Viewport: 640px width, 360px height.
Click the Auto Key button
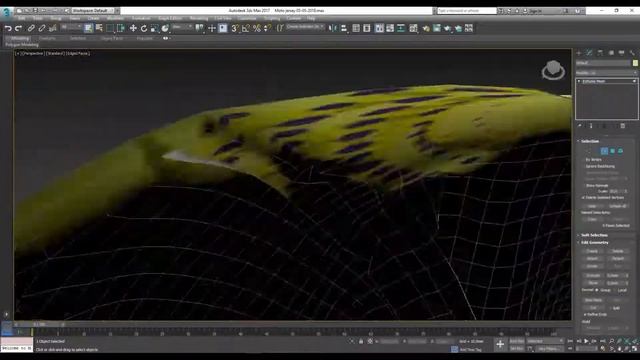(x=517, y=341)
